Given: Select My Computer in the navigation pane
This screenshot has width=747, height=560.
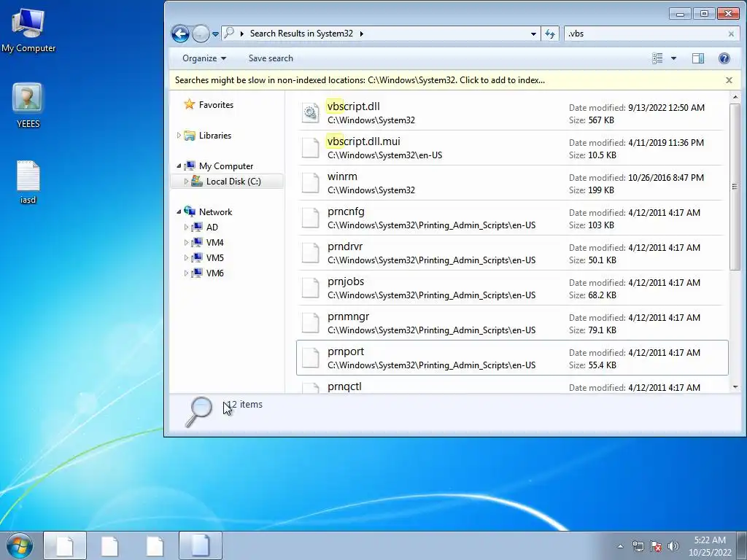Looking at the screenshot, I should (x=226, y=166).
